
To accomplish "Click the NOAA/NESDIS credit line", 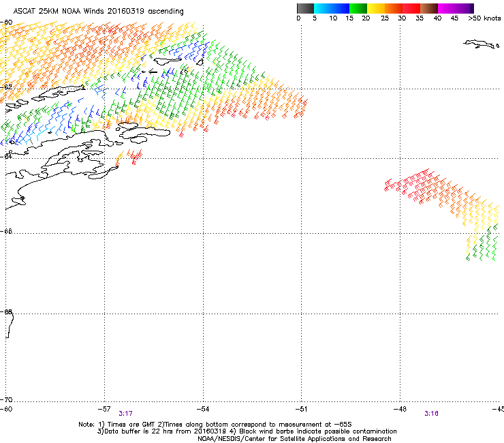I will click(294, 439).
